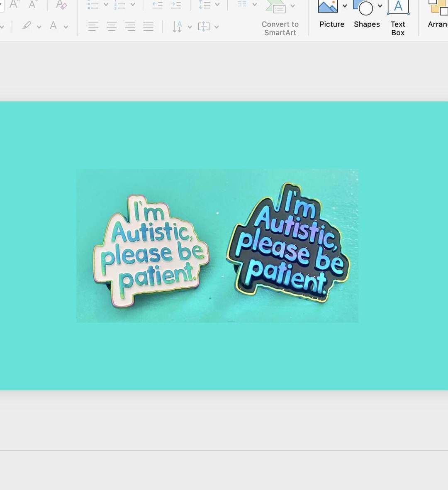The height and width of the screenshot is (490, 448).
Task: Open the Shapes dropdown arrow
Action: coord(380,6)
